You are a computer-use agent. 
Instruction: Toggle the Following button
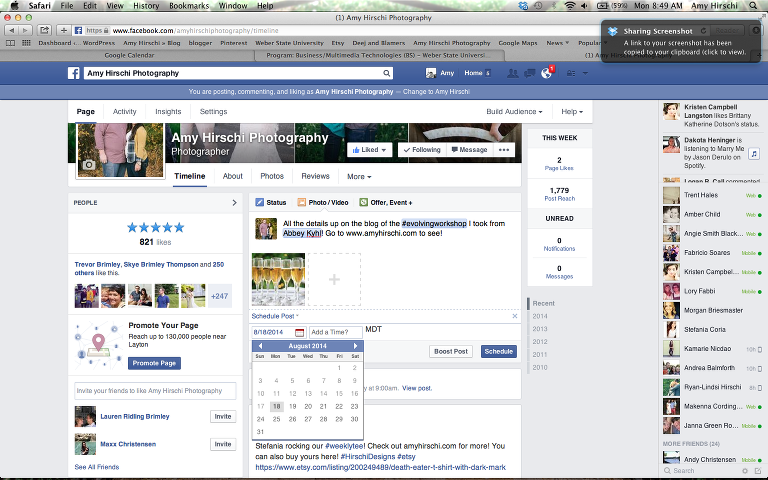tap(422, 150)
